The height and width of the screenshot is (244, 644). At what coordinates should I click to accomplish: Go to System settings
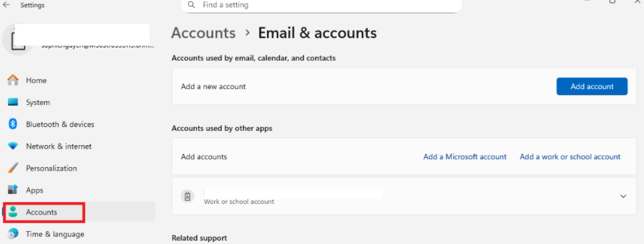(x=79, y=102)
